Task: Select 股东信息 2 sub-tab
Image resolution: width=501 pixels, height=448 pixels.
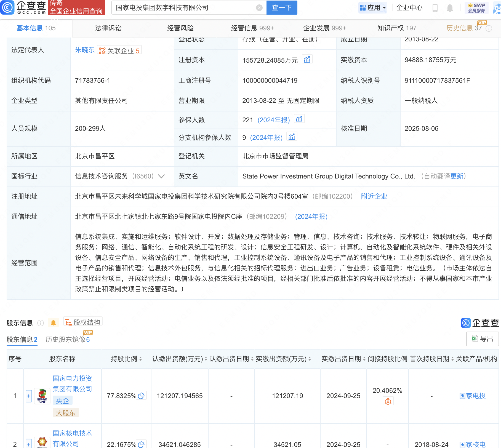Action: [22, 340]
